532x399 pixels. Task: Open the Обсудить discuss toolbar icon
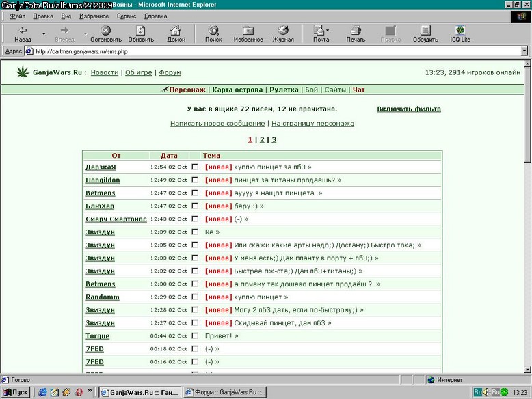pyautogui.click(x=425, y=34)
